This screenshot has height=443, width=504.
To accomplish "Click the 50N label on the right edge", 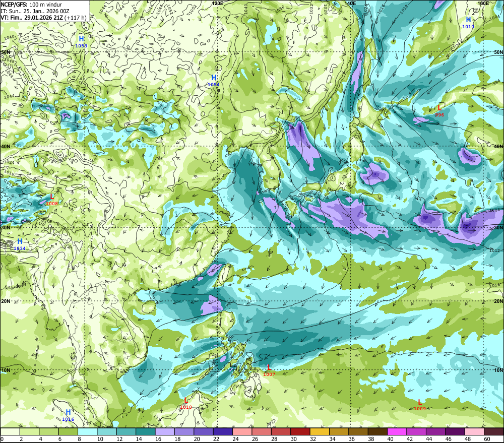I will (498, 52).
